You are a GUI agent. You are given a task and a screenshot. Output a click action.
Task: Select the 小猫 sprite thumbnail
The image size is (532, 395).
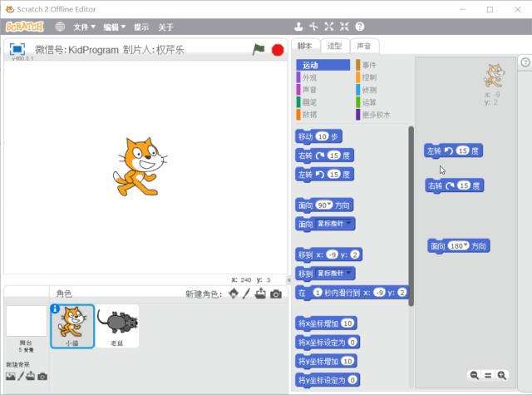coord(72,327)
